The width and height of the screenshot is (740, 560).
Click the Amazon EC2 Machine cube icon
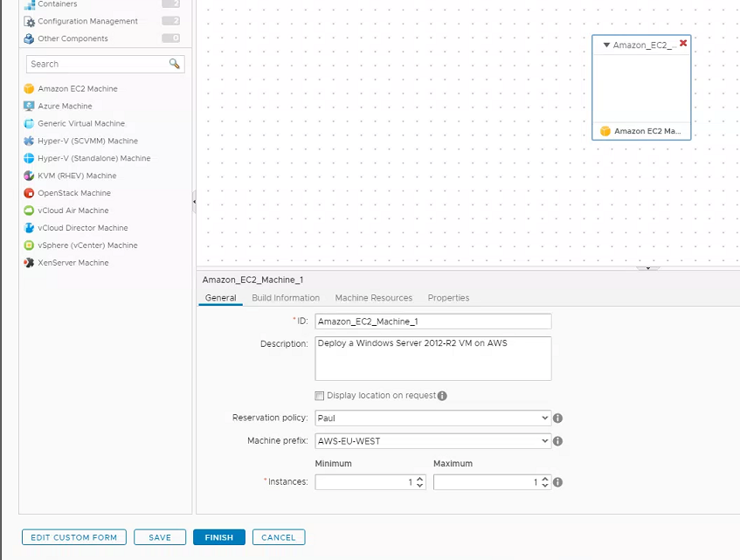click(29, 89)
